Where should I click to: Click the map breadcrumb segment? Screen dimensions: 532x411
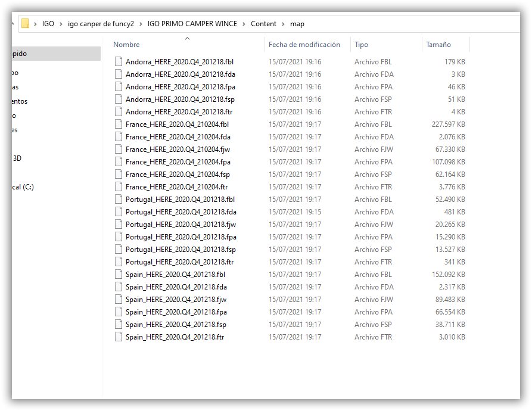coord(297,24)
